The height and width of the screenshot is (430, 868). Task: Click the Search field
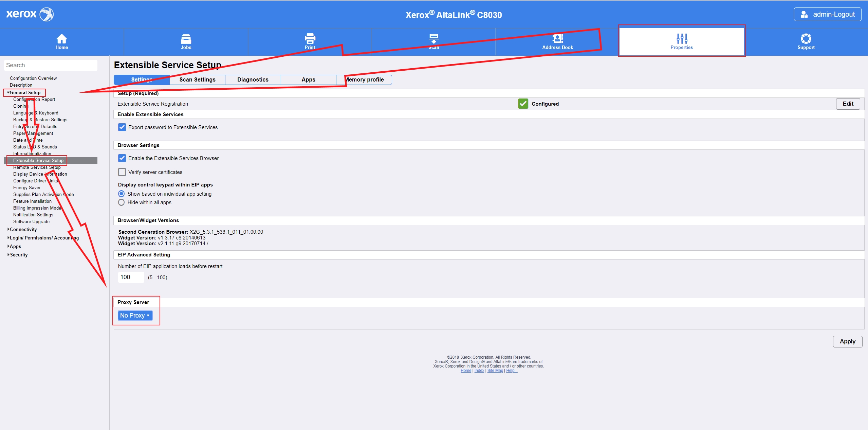click(50, 65)
